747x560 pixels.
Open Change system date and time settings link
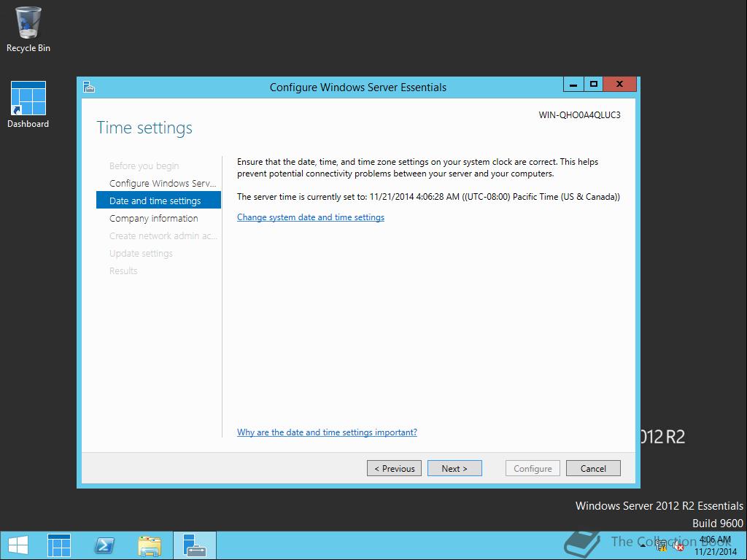[311, 217]
